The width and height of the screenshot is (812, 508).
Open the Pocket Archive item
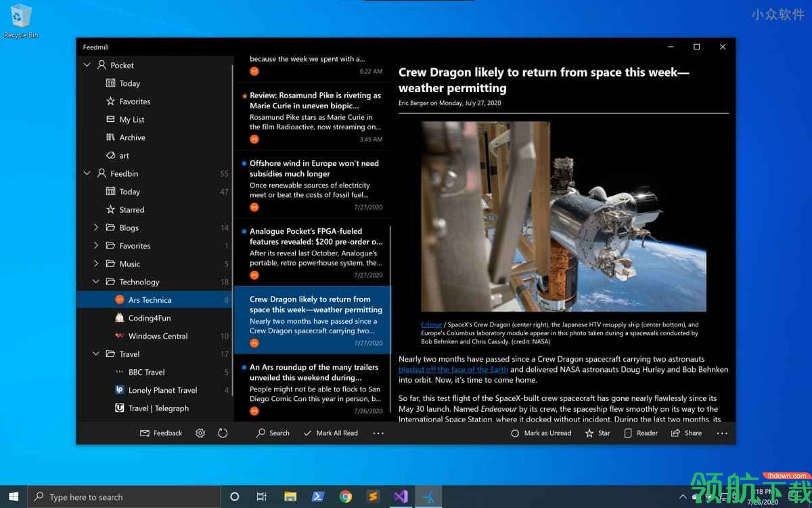pos(154,137)
